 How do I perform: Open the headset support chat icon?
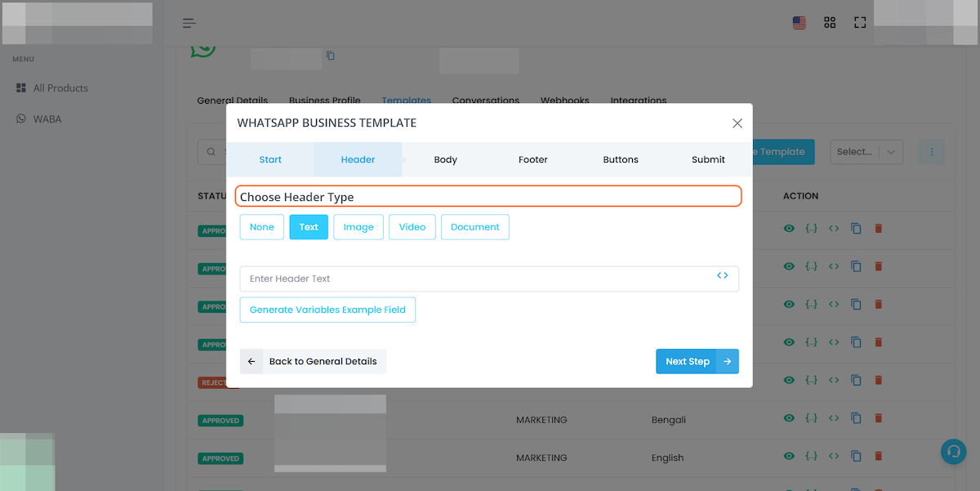[x=953, y=452]
